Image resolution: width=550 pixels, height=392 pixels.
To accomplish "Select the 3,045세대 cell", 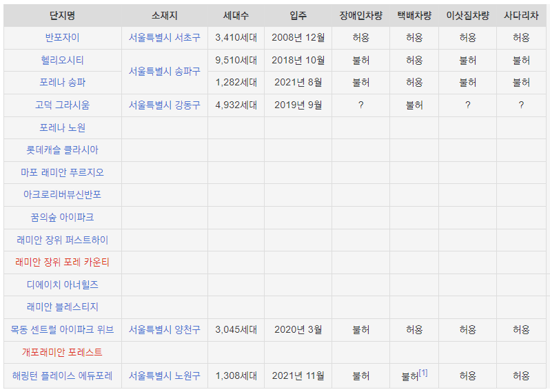I will pyautogui.click(x=236, y=329).
